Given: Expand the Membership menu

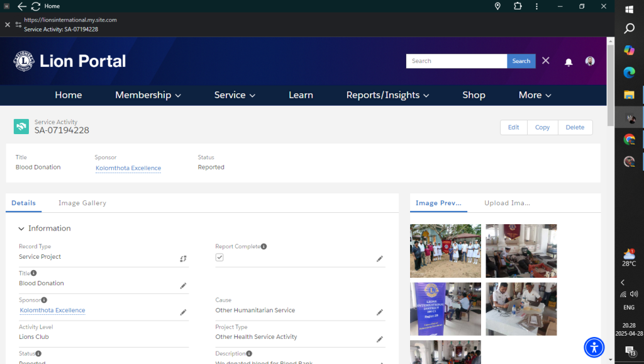Looking at the screenshot, I should click(x=148, y=95).
